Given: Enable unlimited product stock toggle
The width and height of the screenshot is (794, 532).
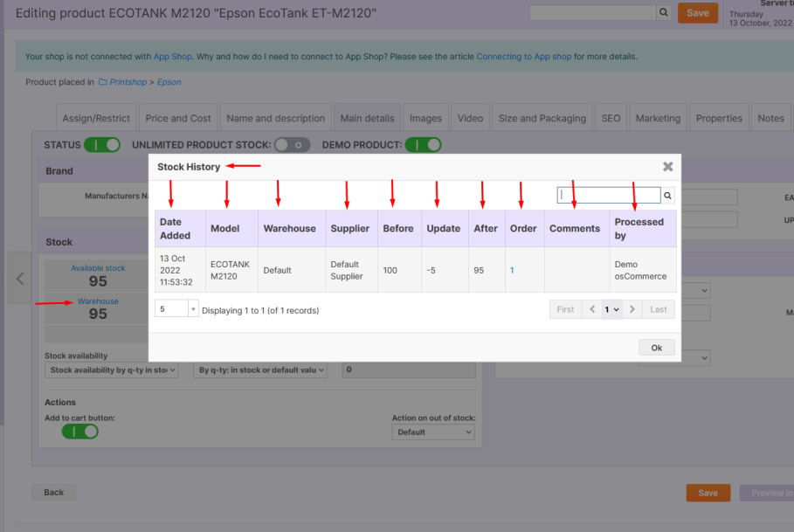Looking at the screenshot, I should pyautogui.click(x=292, y=145).
